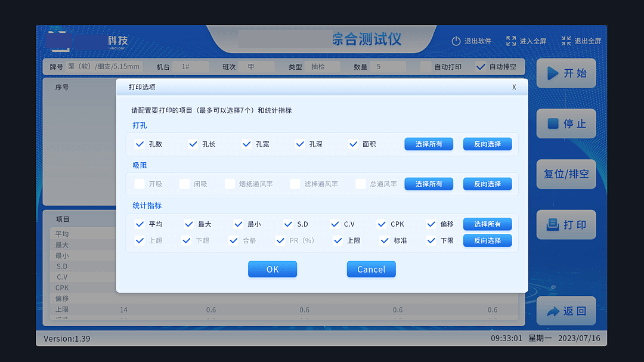The height and width of the screenshot is (362, 644).
Task: Click 选择所有 in the 吸阻 section
Action: (428, 184)
